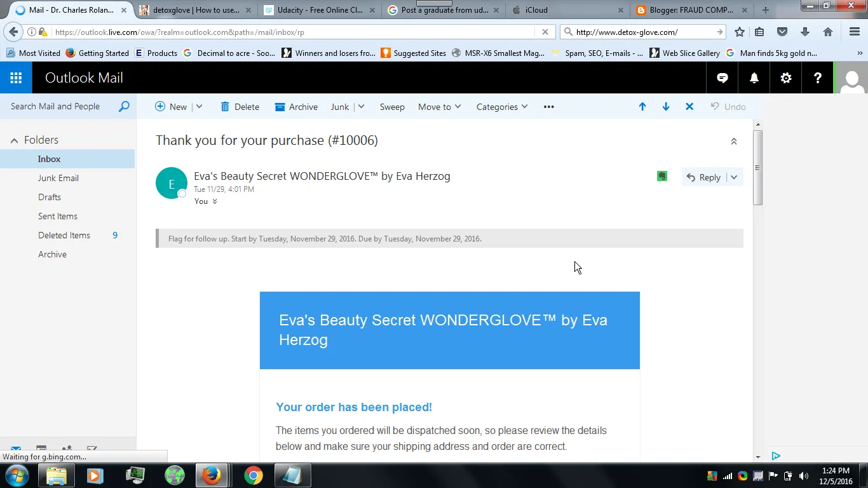Bookmark this page with the star icon
This screenshot has height=488, width=868.
(x=740, y=32)
